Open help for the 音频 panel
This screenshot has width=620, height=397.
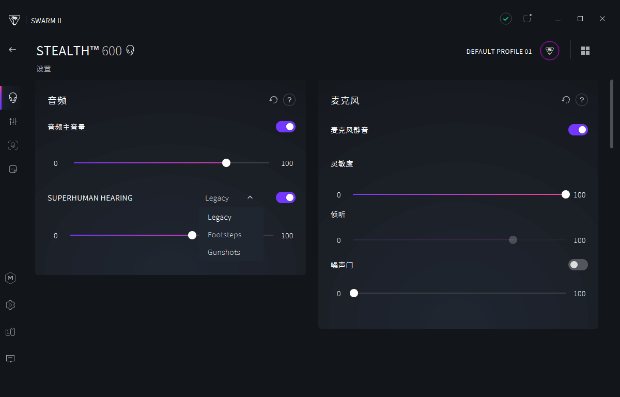289,100
